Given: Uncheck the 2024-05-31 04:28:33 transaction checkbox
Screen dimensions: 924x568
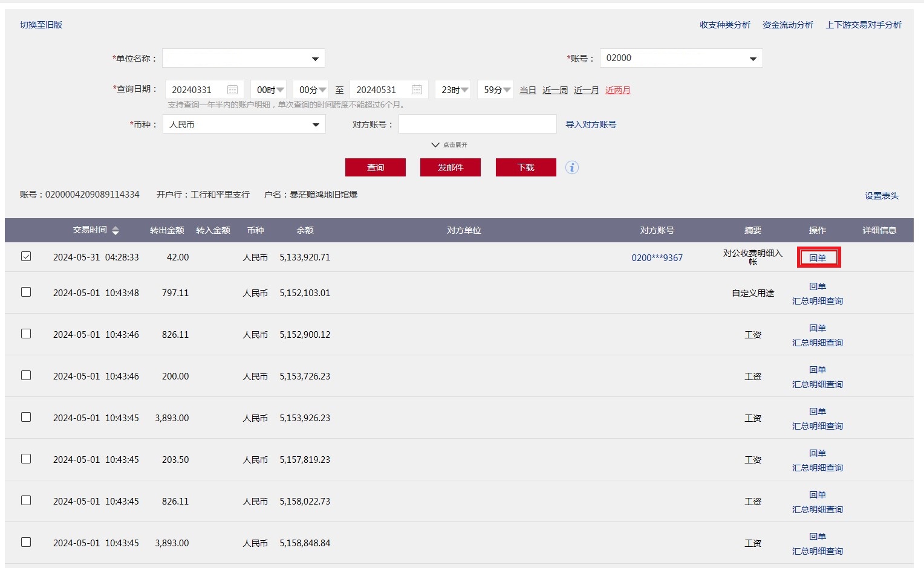Looking at the screenshot, I should pyautogui.click(x=26, y=257).
